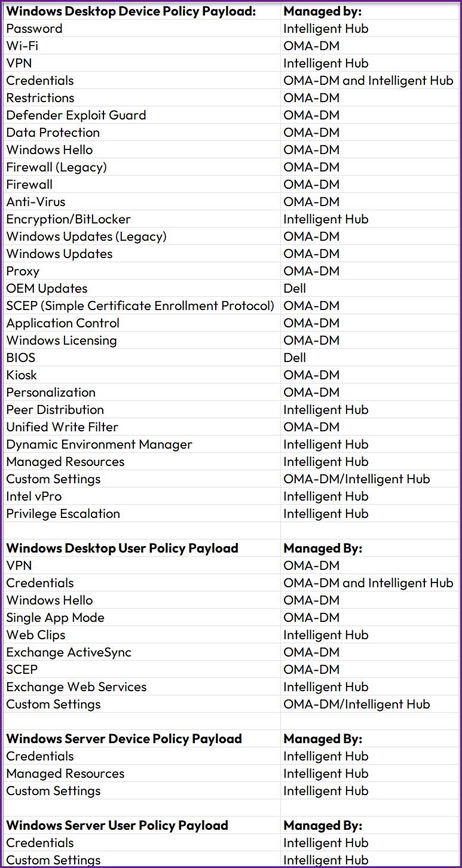
Task: Click the Unified Write Filter cell
Action: click(62, 427)
